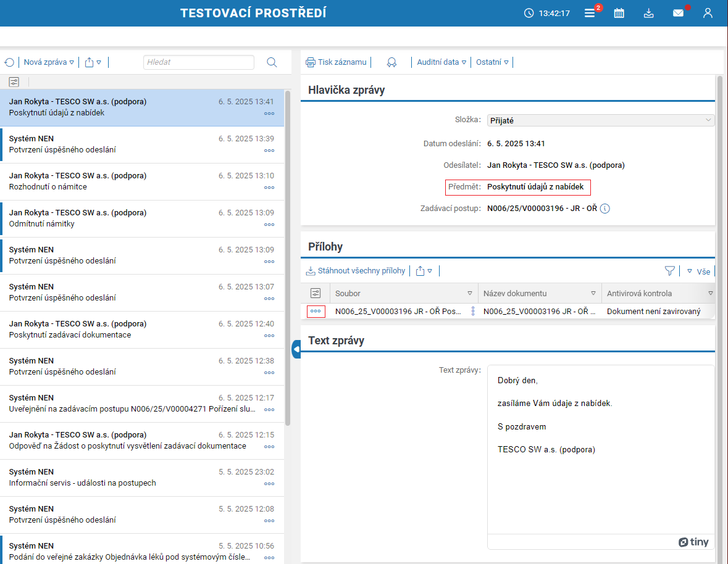Image resolution: width=728 pixels, height=564 pixels.
Task: Open the calendar icon in top bar
Action: pyautogui.click(x=619, y=13)
